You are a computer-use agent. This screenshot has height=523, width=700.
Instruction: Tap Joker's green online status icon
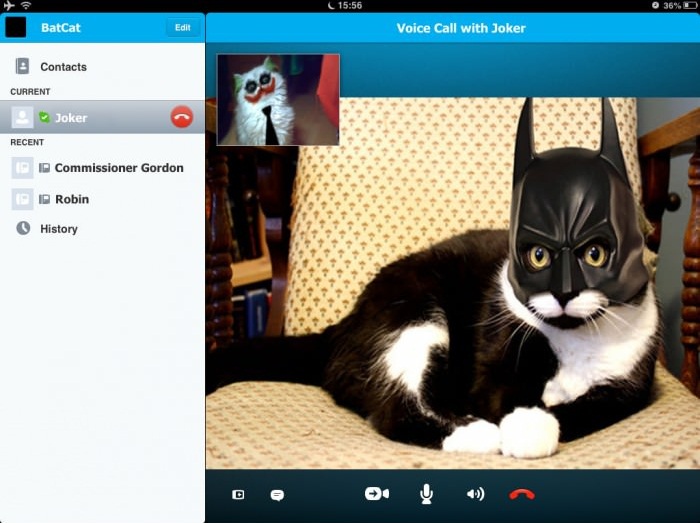pyautogui.click(x=44, y=118)
